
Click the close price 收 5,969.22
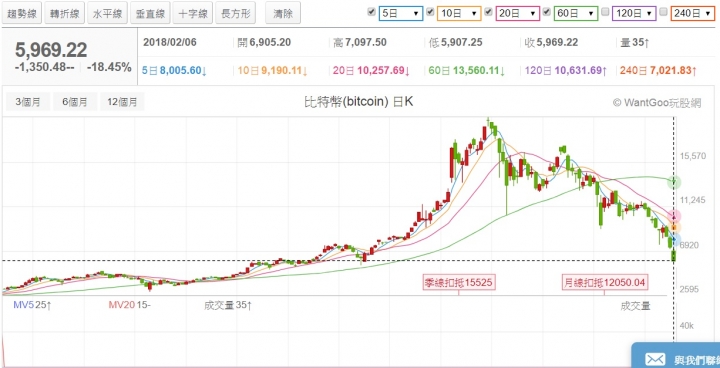551,43
